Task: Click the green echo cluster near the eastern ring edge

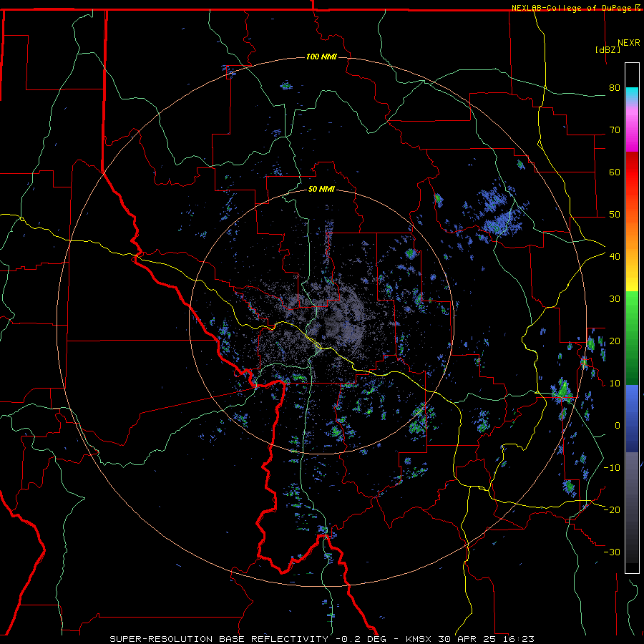Action: tap(562, 391)
